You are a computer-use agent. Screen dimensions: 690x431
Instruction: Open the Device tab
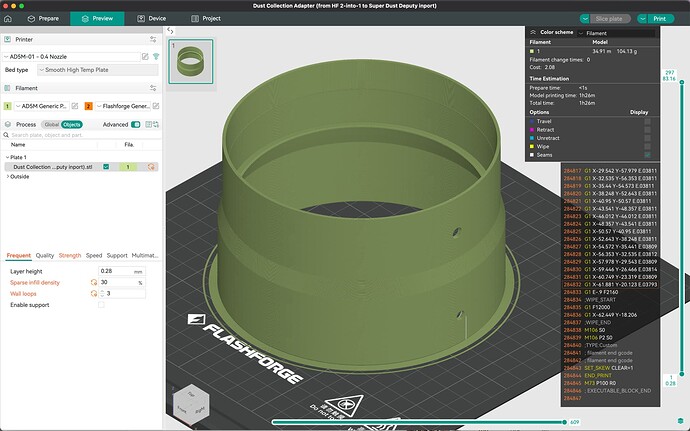[x=151, y=18]
